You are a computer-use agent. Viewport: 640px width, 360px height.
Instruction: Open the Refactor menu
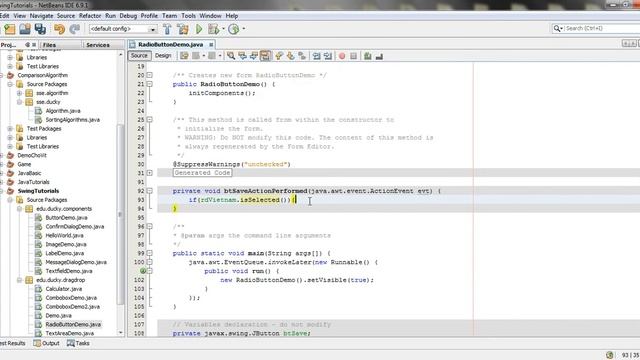coord(90,16)
